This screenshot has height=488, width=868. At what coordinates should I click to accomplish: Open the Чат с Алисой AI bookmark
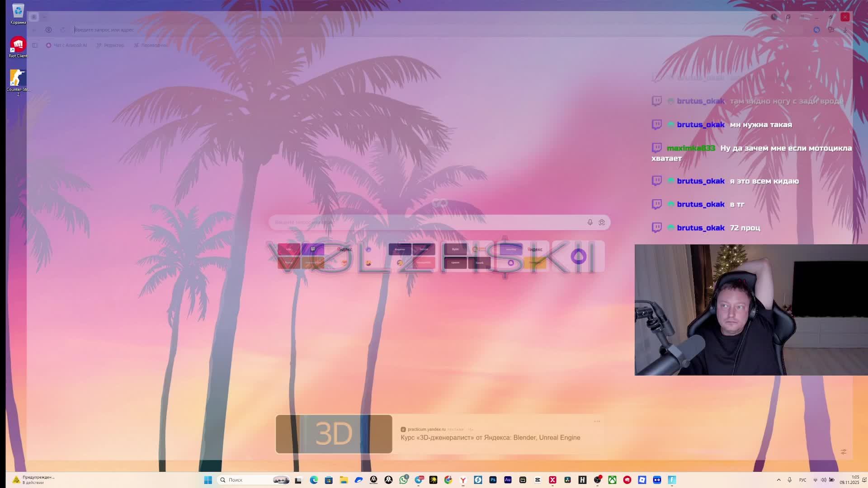click(66, 45)
